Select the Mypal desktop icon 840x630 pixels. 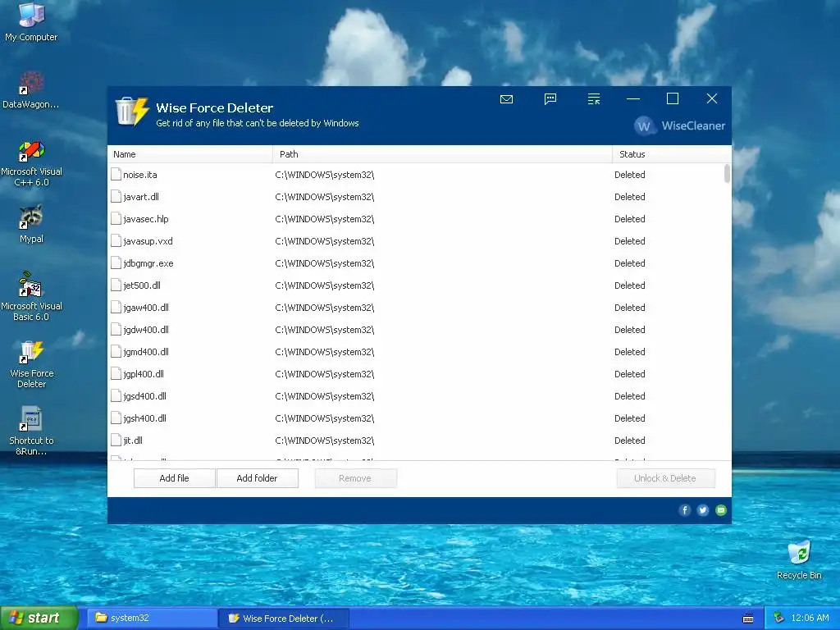pos(31,224)
